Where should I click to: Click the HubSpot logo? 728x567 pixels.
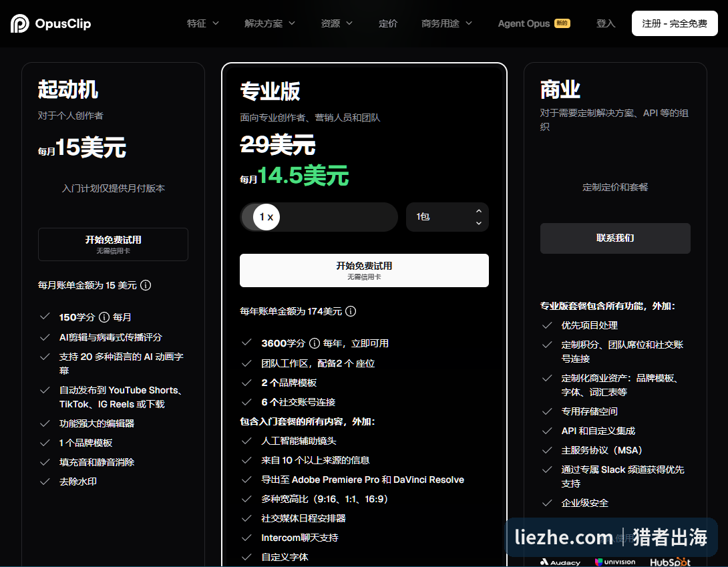coord(670,562)
